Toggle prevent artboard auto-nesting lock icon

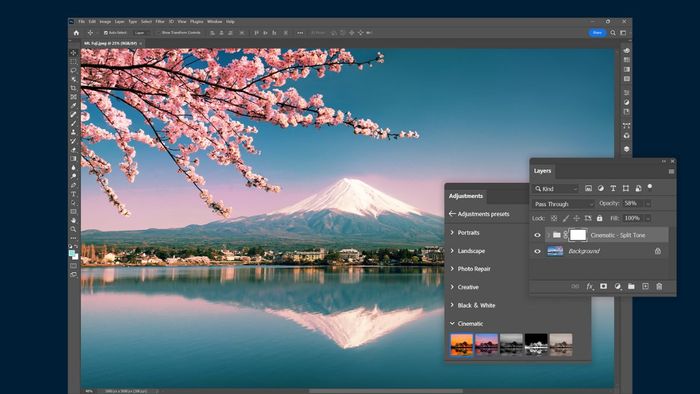coord(588,218)
